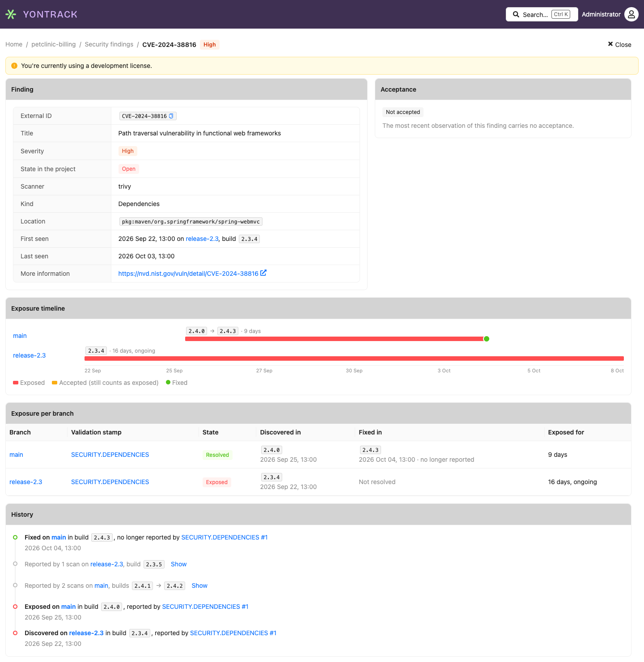644x662 pixels.
Task: Click the external link icon beside NVD URL
Action: (263, 273)
